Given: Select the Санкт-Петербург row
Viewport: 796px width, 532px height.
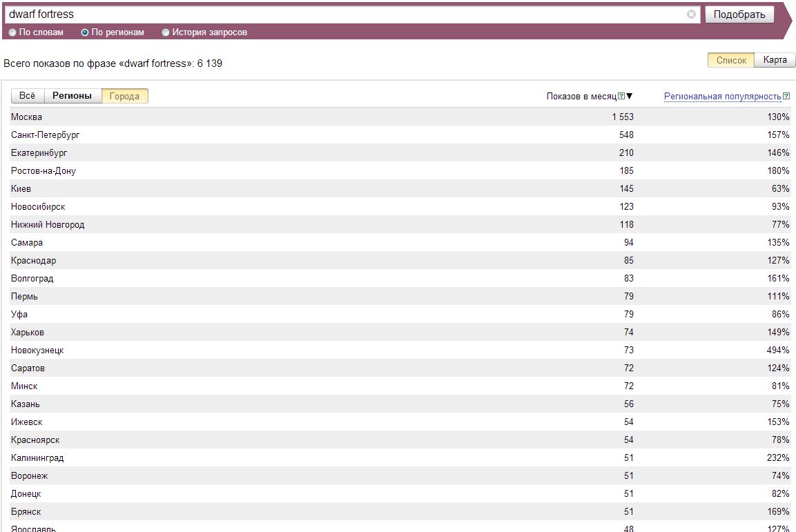Looking at the screenshot, I should click(400, 135).
